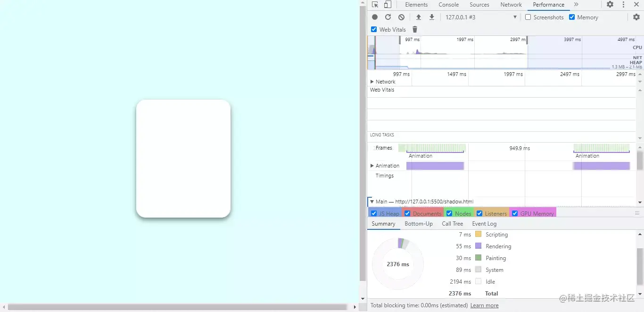Switch to the Sources tab
644x312 pixels.
click(479, 5)
